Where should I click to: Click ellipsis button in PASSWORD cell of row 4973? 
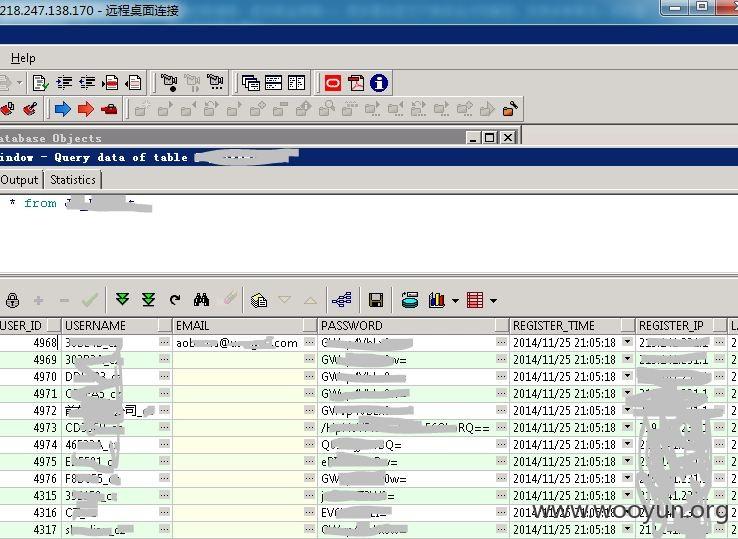(x=501, y=427)
